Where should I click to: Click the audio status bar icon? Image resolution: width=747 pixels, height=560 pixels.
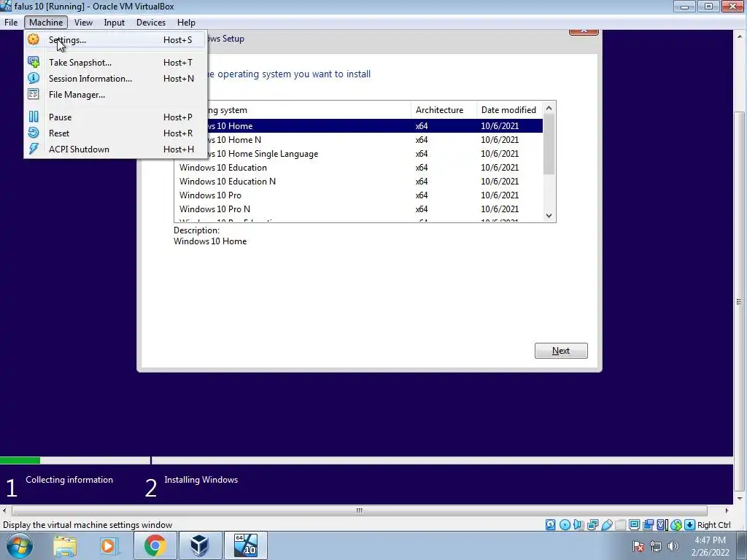click(578, 525)
